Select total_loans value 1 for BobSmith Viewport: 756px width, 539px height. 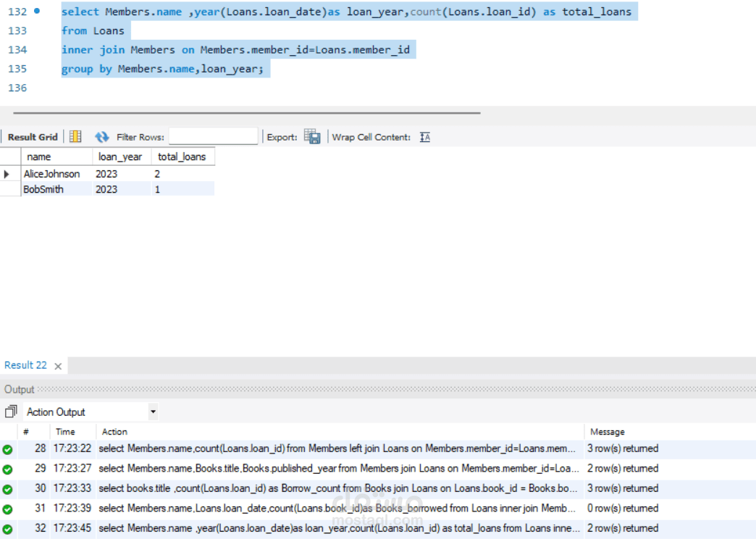point(182,189)
